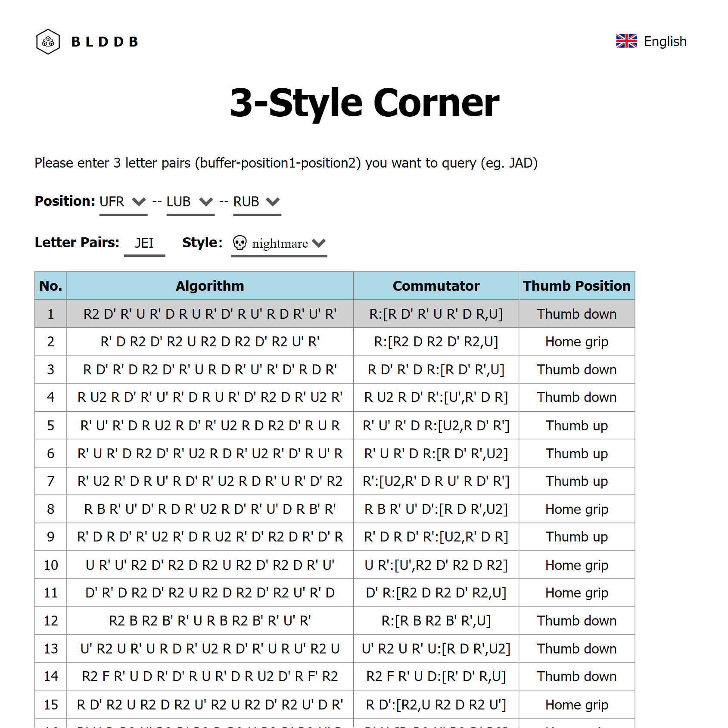
Task: Click the Thumb Position column header
Action: click(576, 286)
